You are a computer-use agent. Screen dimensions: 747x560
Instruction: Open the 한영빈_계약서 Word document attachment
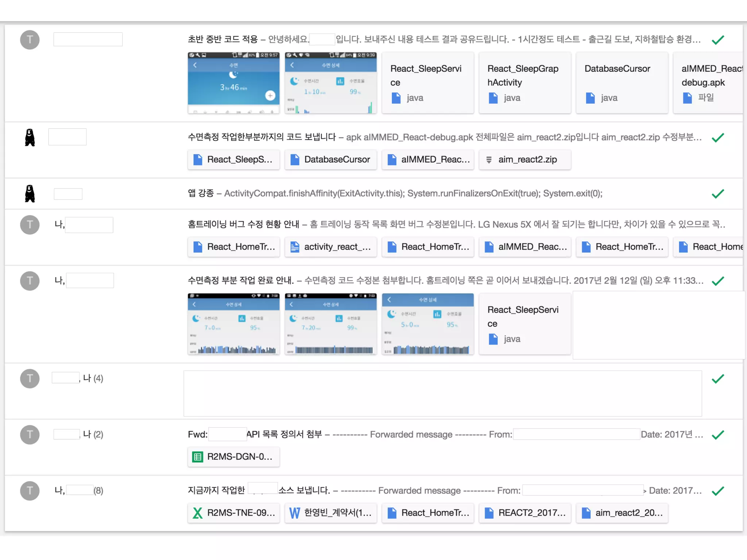[330, 513]
